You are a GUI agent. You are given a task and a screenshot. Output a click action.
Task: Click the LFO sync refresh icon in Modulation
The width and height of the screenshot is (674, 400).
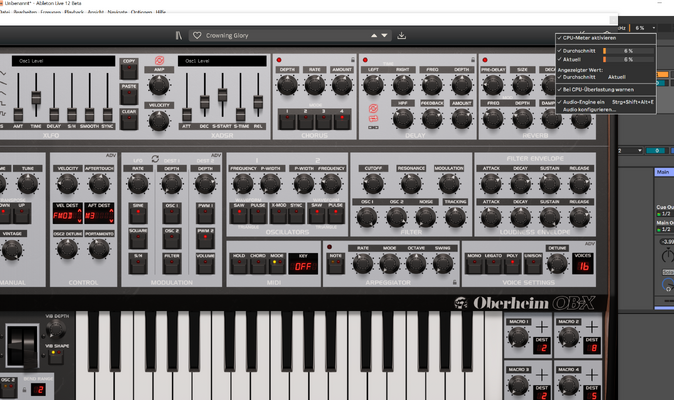155,159
